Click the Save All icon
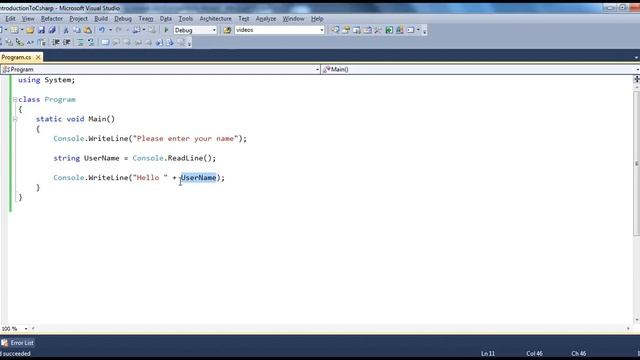Screen dimensions: 640x360 tap(52, 30)
